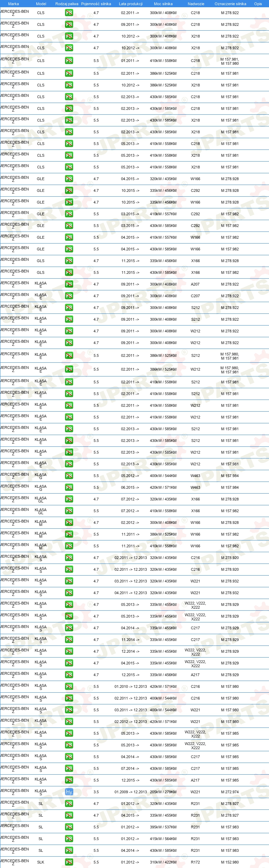Click production date 11.2014 ->
The width and height of the screenshot is (269, 868).
pos(130,640)
